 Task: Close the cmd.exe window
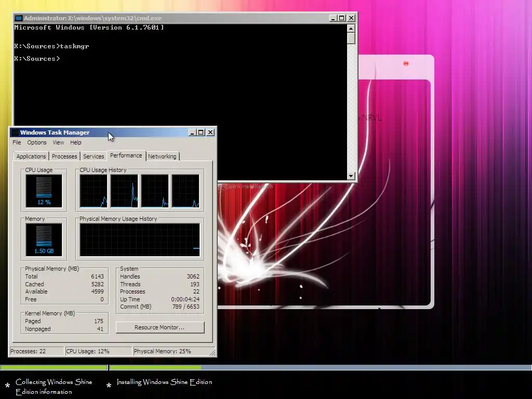pyautogui.click(x=351, y=18)
